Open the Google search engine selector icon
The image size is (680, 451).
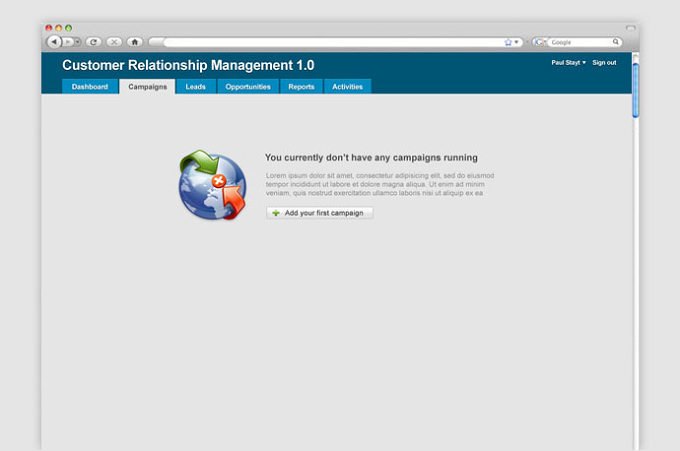point(539,42)
